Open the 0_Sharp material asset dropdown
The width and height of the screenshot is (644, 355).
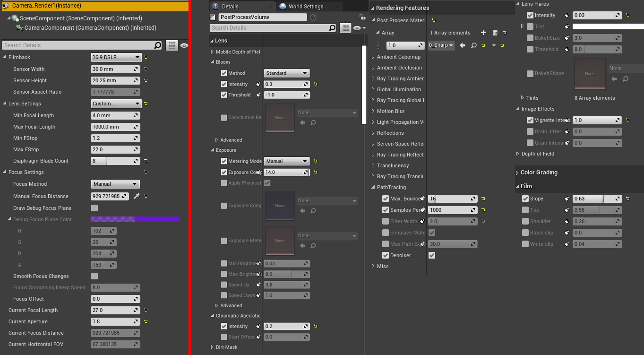point(441,45)
